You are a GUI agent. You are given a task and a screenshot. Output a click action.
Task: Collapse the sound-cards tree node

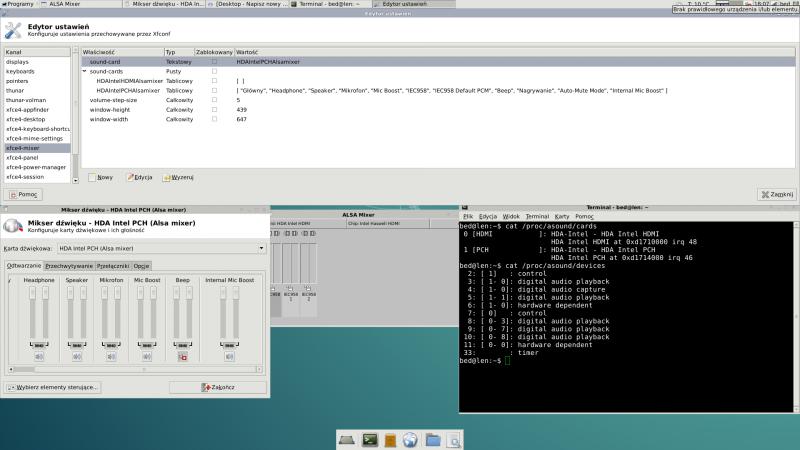(x=85, y=72)
